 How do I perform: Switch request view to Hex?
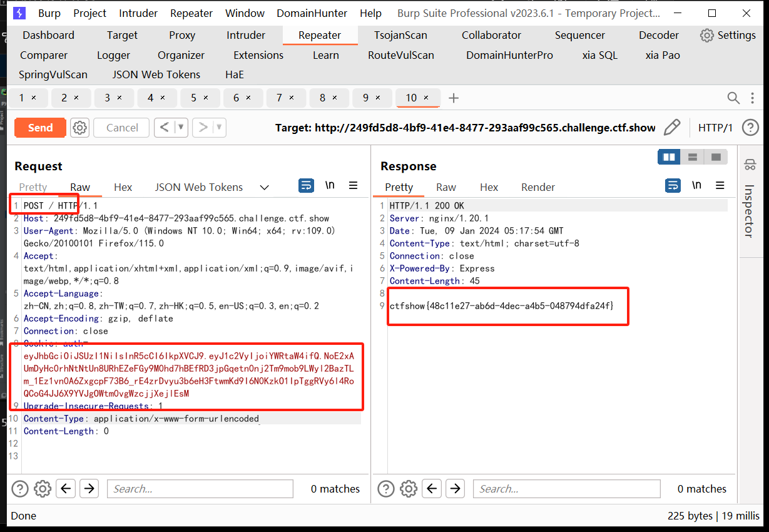123,187
